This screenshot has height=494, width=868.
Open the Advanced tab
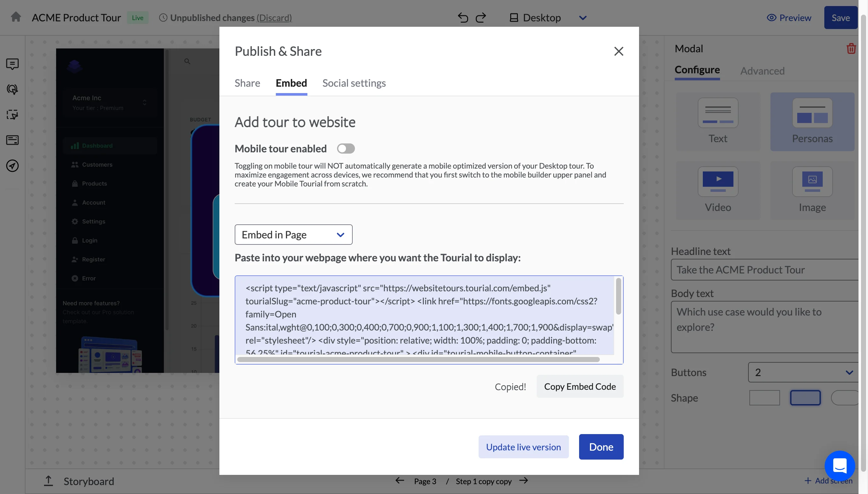[762, 70]
